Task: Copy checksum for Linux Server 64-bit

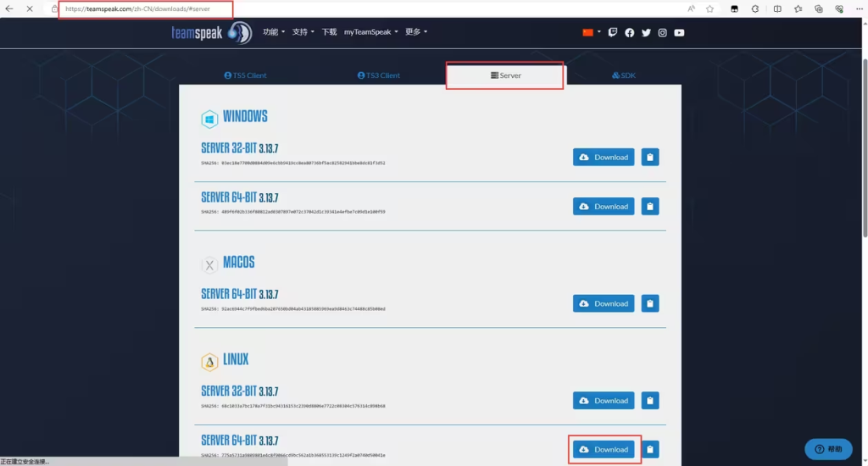Action: click(x=650, y=449)
